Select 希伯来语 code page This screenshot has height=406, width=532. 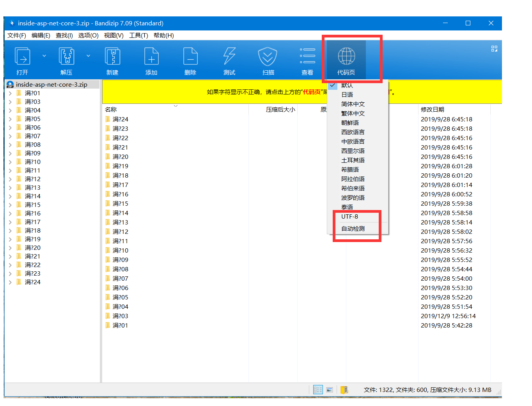coord(358,188)
